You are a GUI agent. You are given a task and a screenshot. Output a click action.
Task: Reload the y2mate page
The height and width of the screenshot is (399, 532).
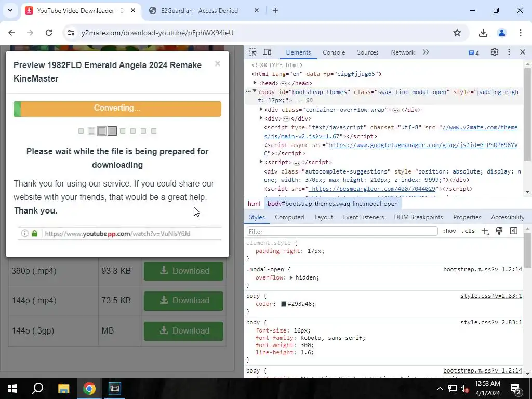pos(49,33)
